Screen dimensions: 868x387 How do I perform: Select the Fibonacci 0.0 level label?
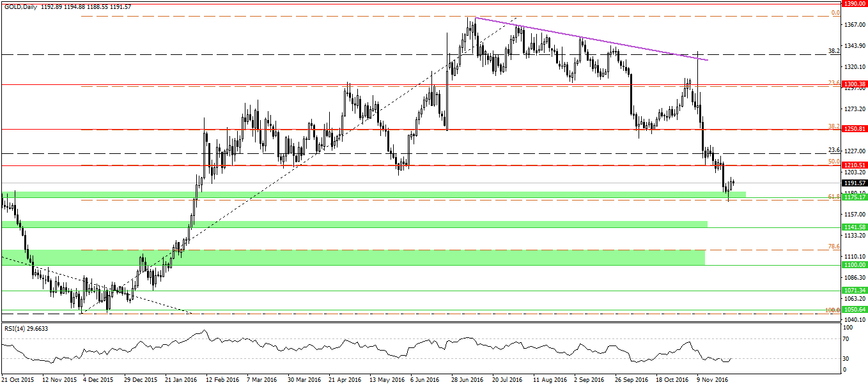tap(834, 13)
